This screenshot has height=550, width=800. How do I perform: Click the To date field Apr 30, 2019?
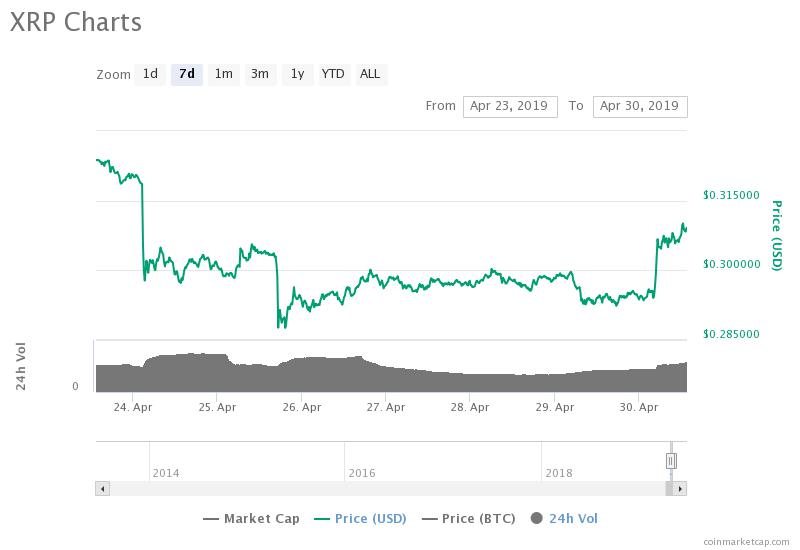[x=640, y=107]
